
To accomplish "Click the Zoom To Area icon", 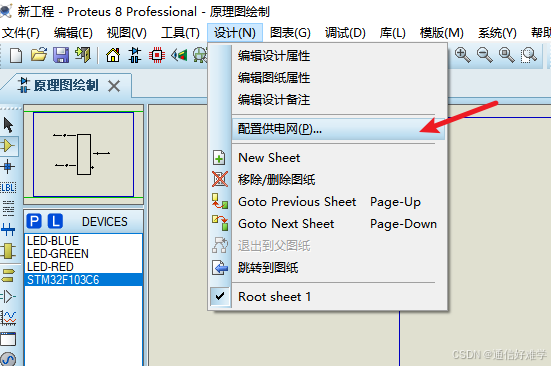I will tap(529, 55).
